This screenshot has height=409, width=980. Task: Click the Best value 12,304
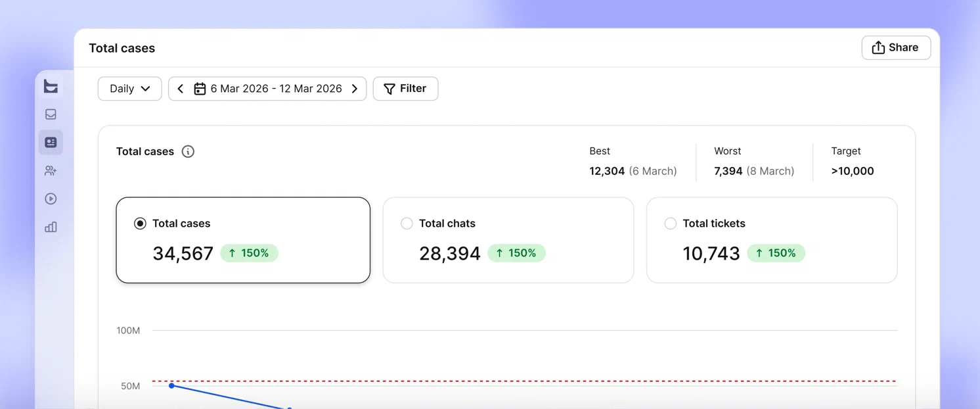607,171
